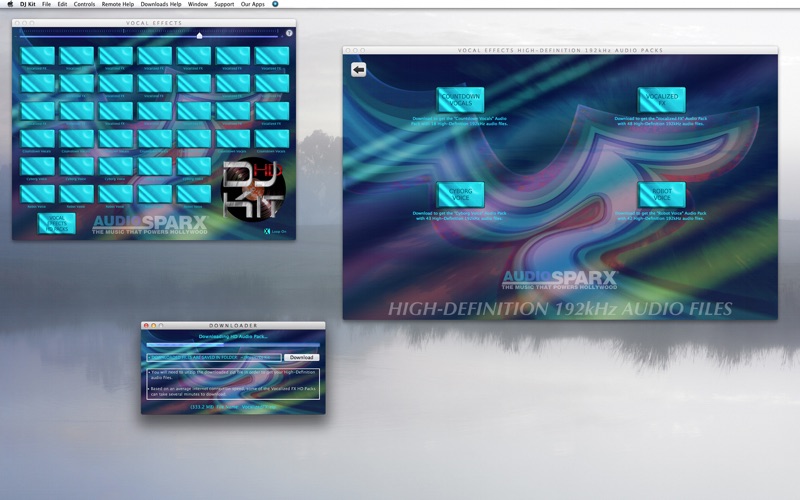This screenshot has height=500, width=800.
Task: Click the '(333.2 MB)' file size text
Action: pos(202,407)
